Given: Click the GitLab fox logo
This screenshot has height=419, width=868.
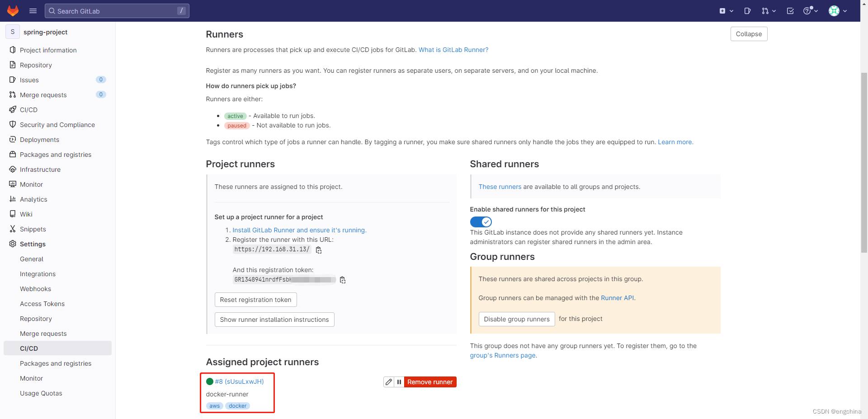Looking at the screenshot, I should click(13, 11).
